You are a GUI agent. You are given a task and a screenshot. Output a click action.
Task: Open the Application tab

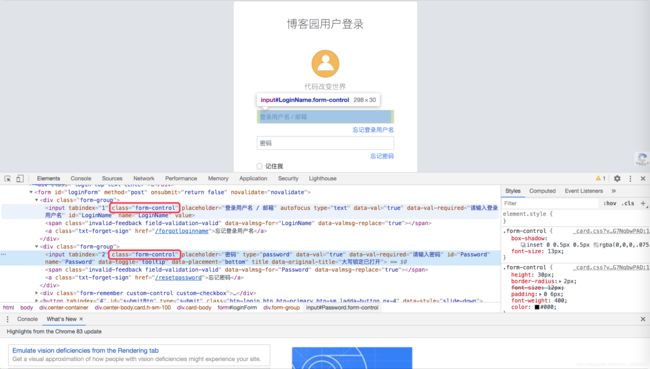[x=253, y=178]
